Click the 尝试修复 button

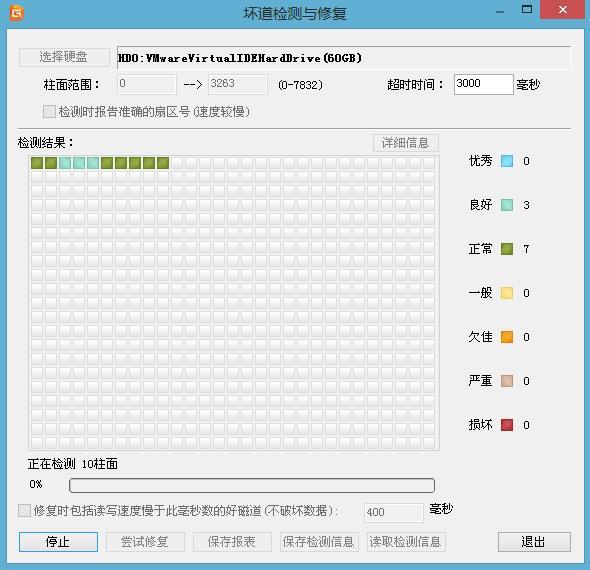click(x=145, y=542)
